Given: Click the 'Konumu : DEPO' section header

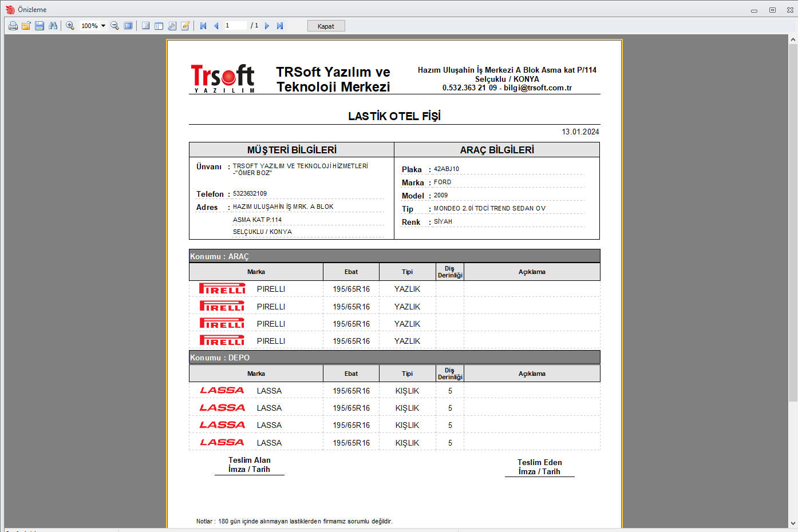Looking at the screenshot, I should [x=394, y=357].
